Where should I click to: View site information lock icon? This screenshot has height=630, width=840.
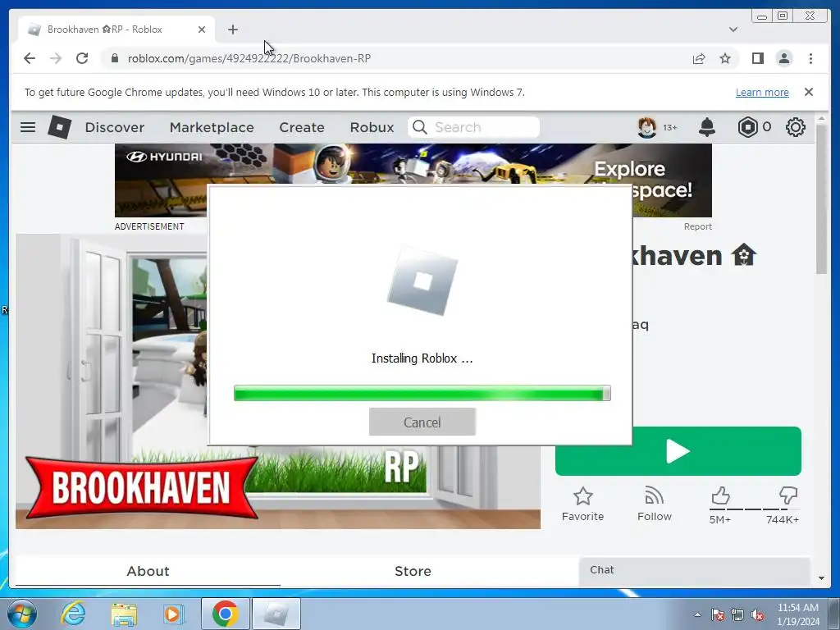[114, 58]
